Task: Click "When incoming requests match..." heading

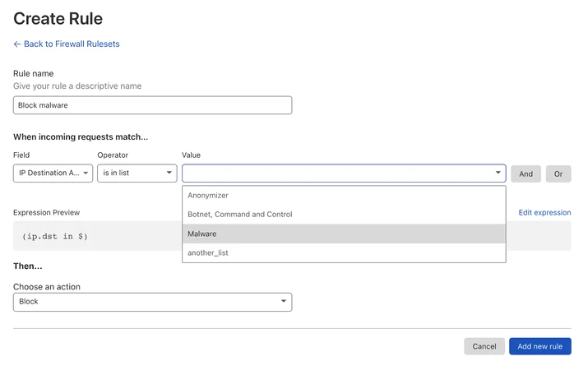Action: click(81, 137)
